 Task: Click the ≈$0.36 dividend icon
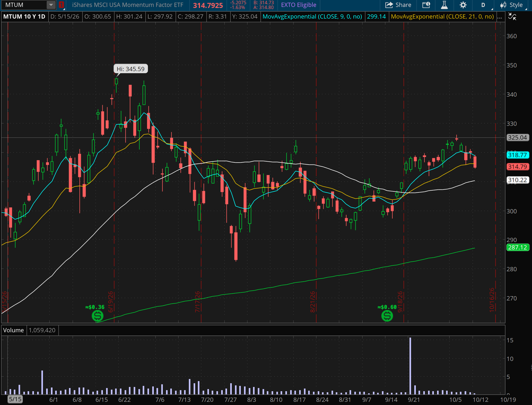click(x=97, y=316)
